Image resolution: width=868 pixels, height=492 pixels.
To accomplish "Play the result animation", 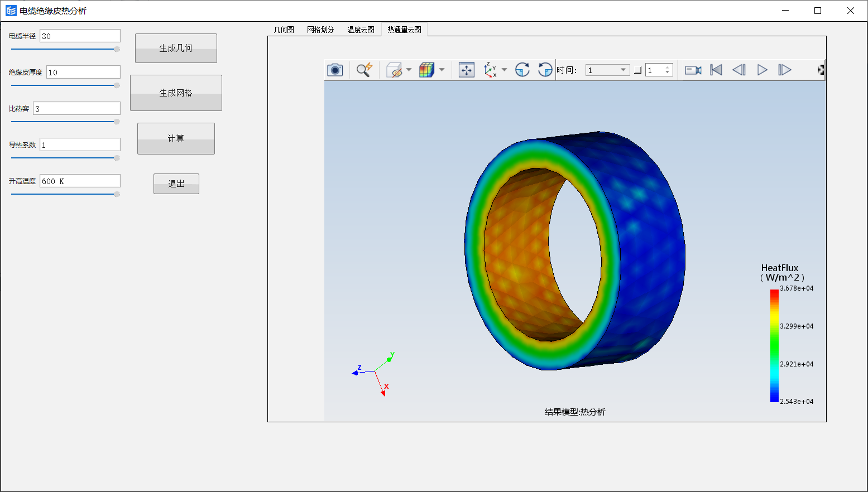I will tap(762, 70).
